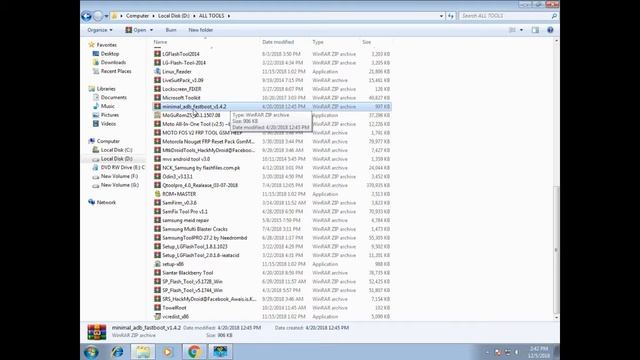Open the Organize menu
Viewport: 640px width, 360px height.
(x=100, y=30)
